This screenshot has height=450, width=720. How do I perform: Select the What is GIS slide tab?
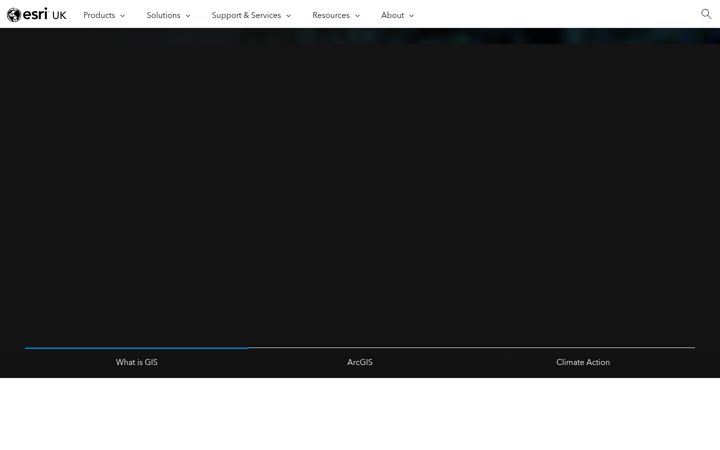(136, 362)
